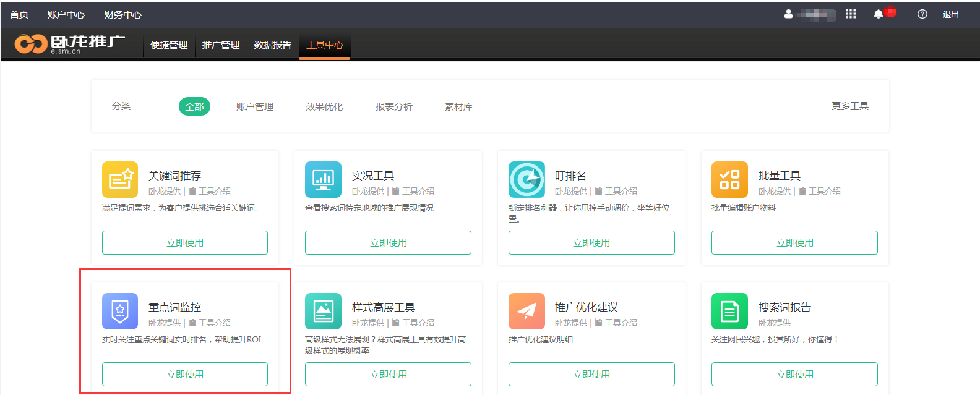Click the 批量工具 icon
This screenshot has height=395, width=980.
pyautogui.click(x=729, y=179)
